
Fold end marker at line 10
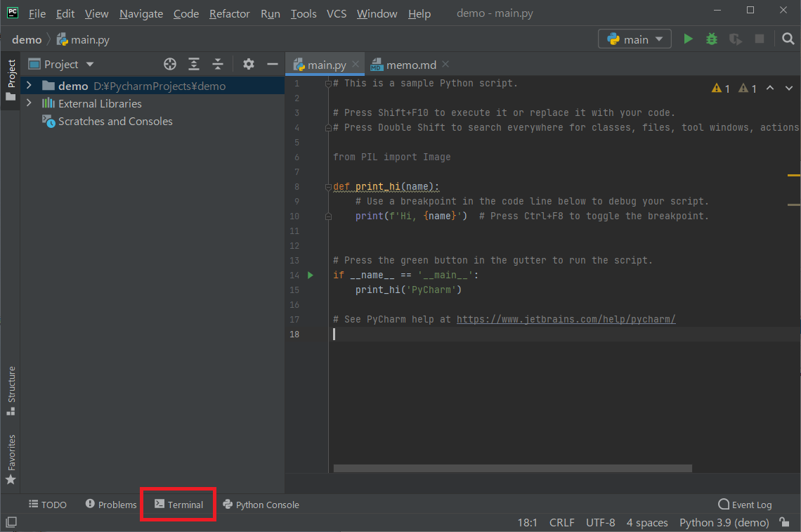click(328, 216)
